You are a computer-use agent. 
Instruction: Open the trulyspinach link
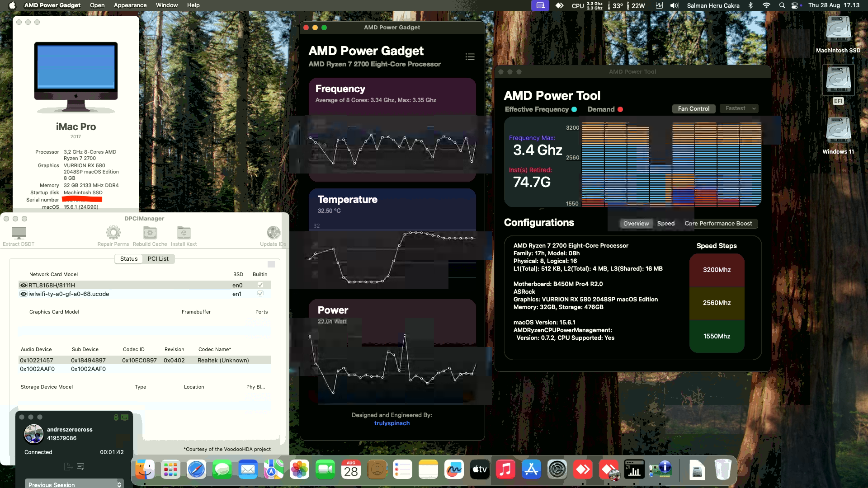[x=392, y=423]
